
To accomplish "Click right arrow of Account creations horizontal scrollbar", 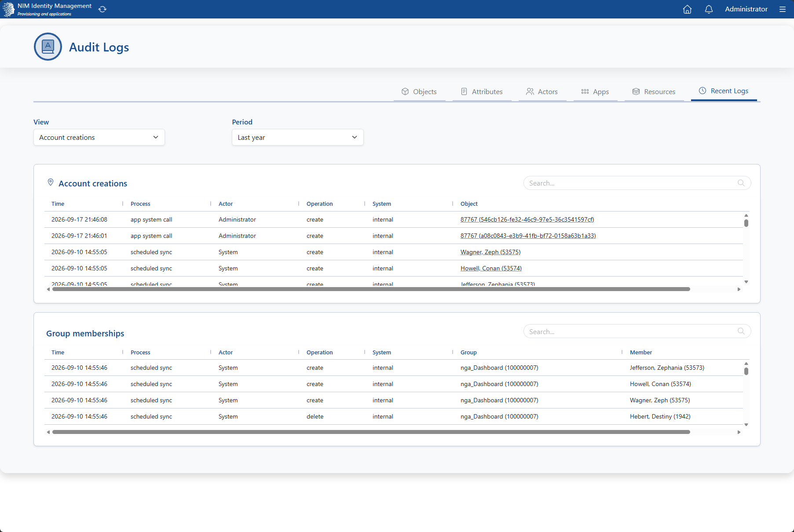I will (x=739, y=289).
